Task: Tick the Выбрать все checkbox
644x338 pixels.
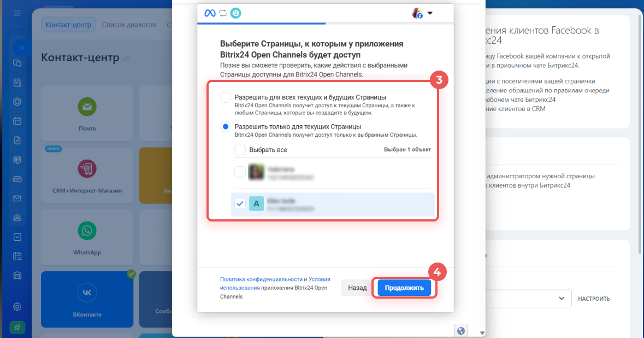Action: (x=240, y=150)
